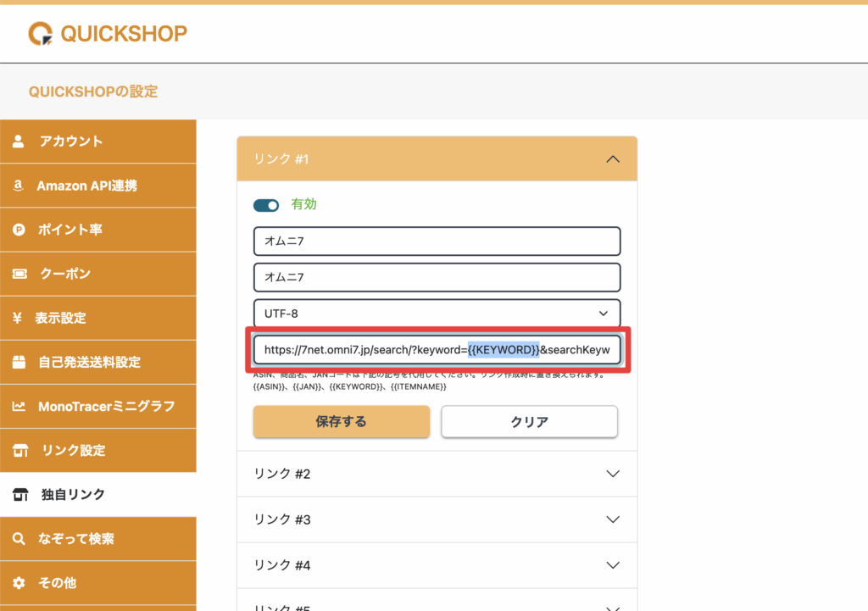
Task: Click the 保存する button
Action: point(342,422)
